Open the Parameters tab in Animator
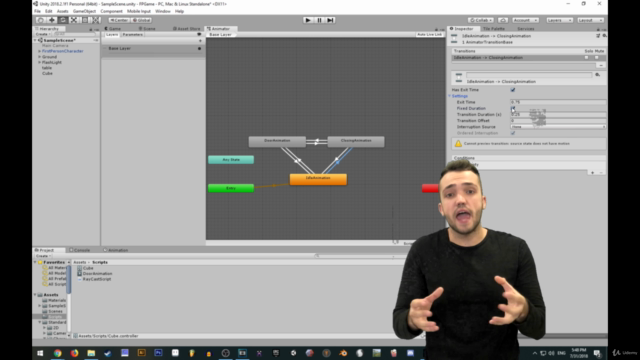The image size is (640, 360). click(133, 35)
